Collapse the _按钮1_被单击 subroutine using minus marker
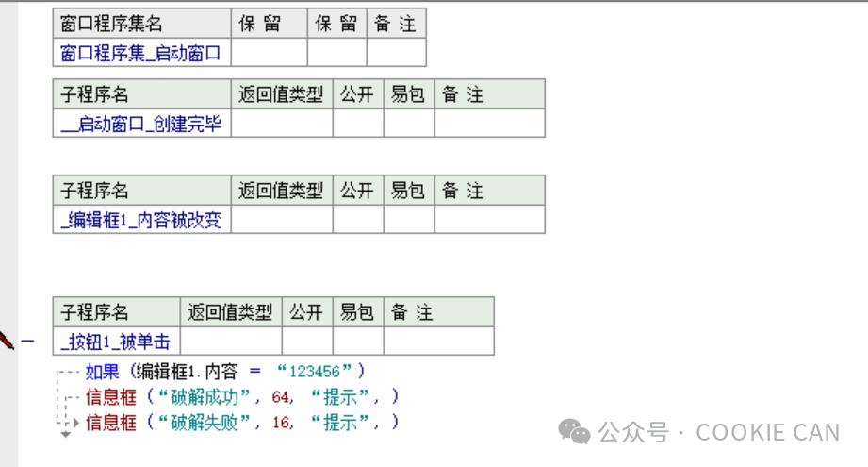Screen dimensions: 868x467 tap(28, 341)
